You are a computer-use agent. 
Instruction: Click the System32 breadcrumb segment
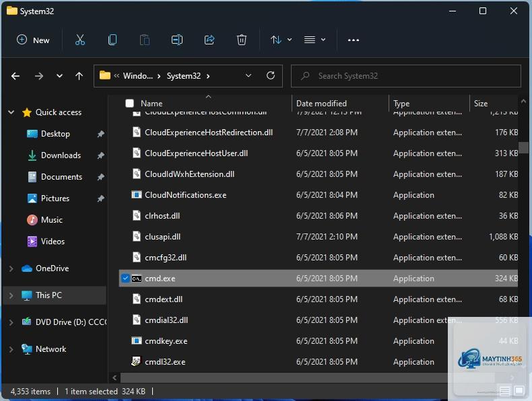point(184,76)
